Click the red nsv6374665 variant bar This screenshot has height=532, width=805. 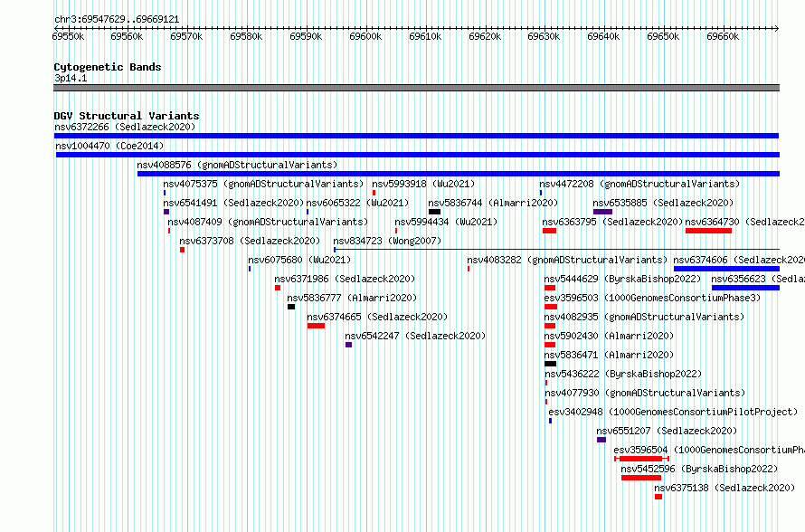317,326
